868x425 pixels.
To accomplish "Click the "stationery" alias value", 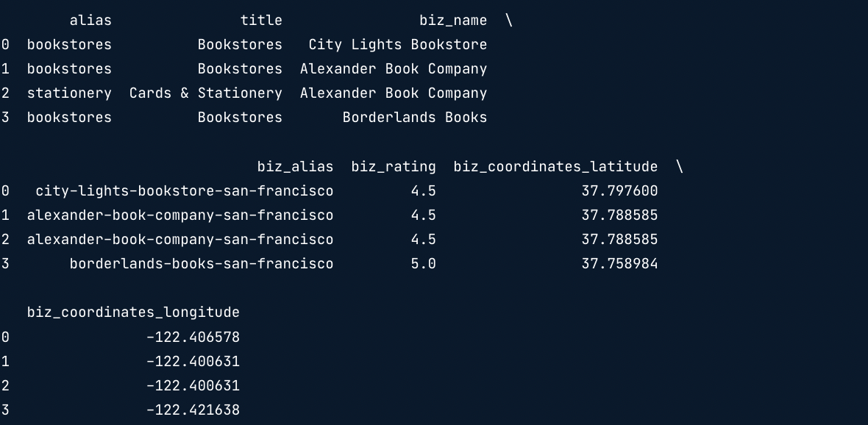I will pos(69,93).
